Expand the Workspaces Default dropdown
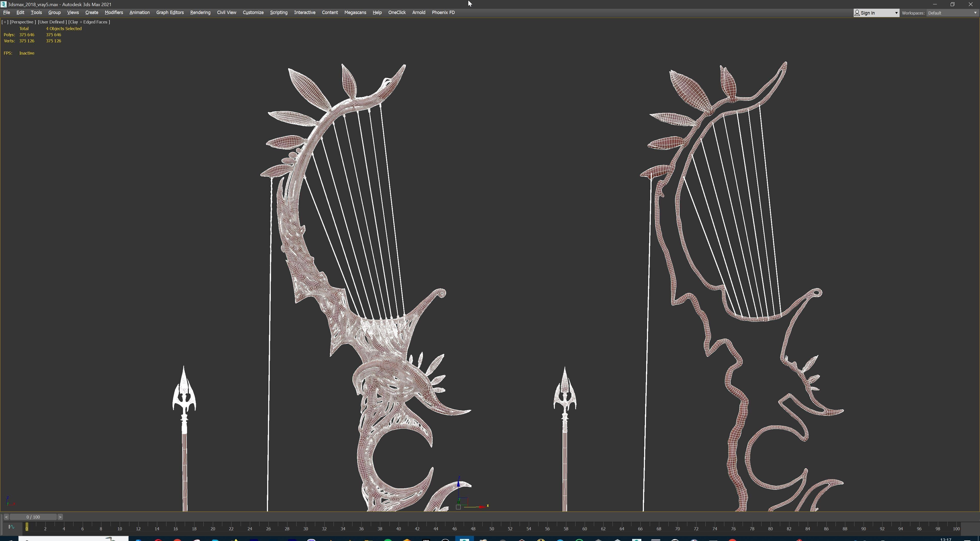Viewport: 980px width, 541px height. [975, 13]
